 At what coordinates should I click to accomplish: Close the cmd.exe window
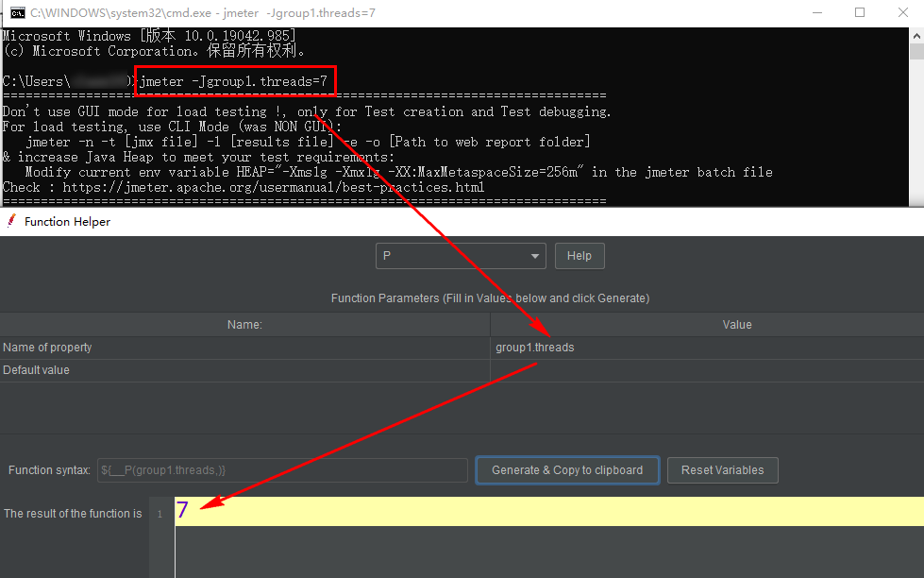(903, 12)
